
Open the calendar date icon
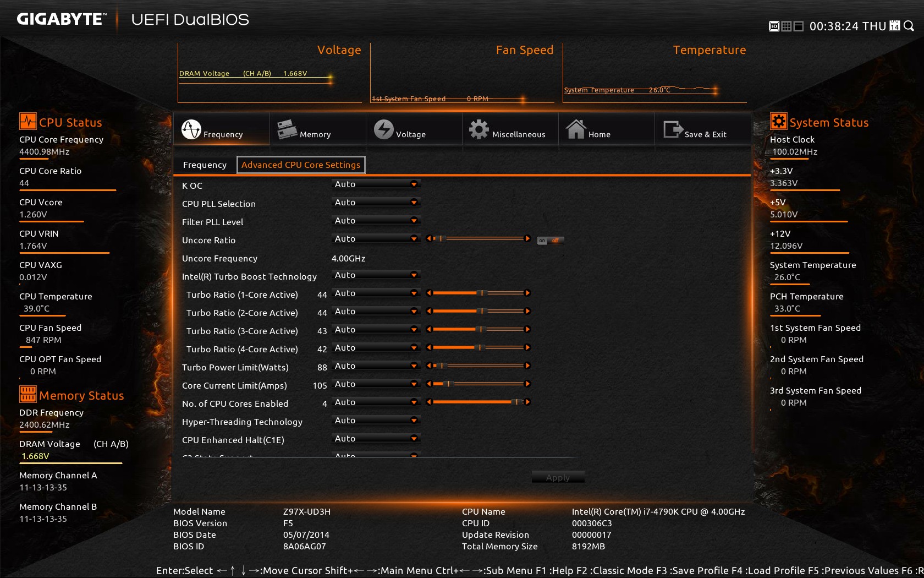pyautogui.click(x=895, y=25)
